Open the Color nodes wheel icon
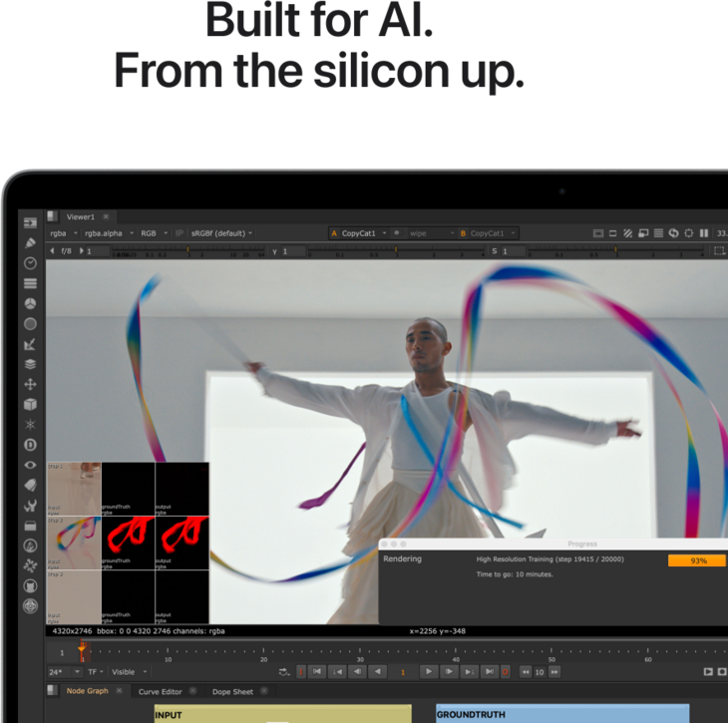The width and height of the screenshot is (728, 723). coord(30,303)
